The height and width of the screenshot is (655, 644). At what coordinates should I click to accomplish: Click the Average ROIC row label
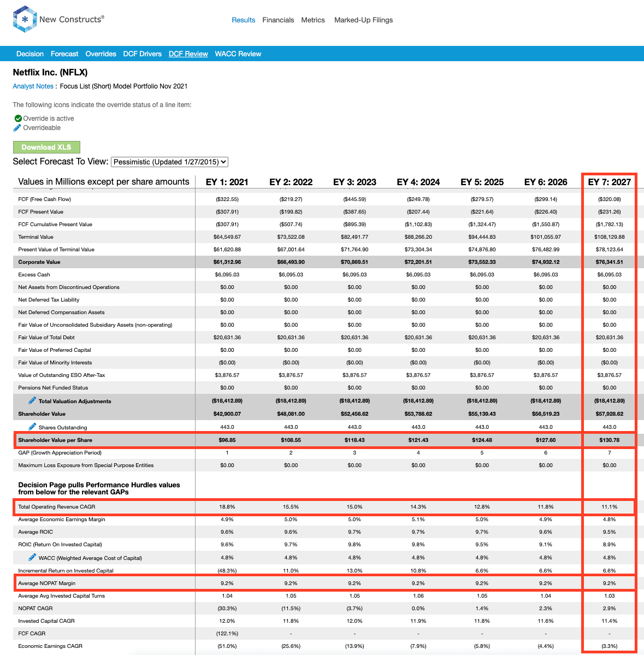(36, 532)
